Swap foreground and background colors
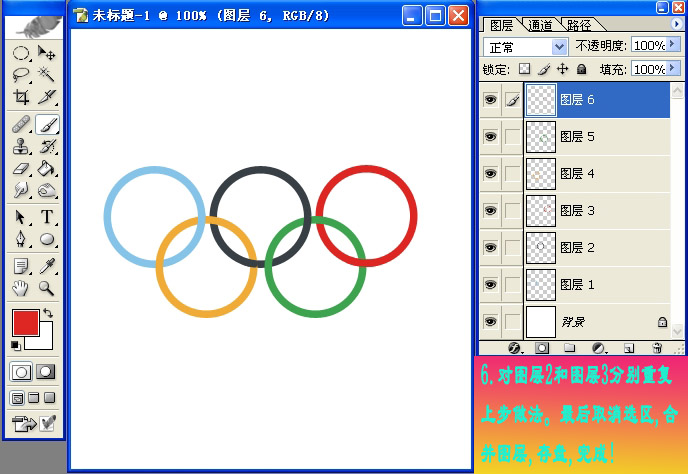Image resolution: width=688 pixels, height=474 pixels. (x=48, y=313)
